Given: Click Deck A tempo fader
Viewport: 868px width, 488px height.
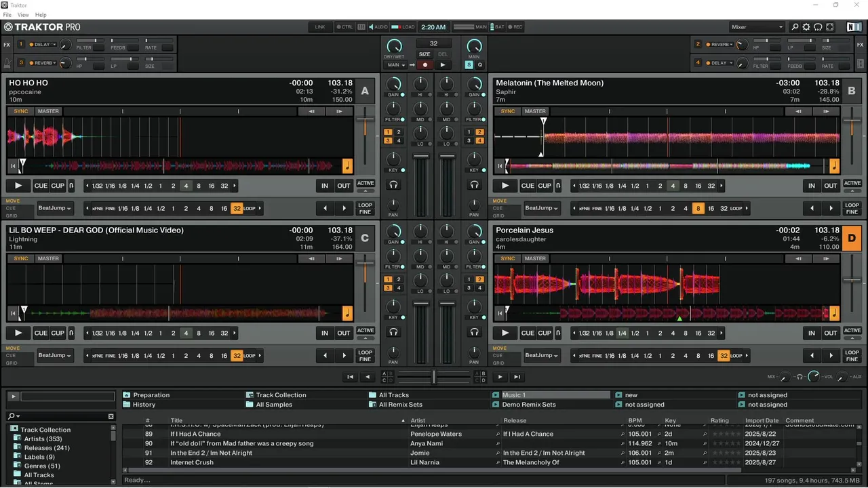Looking at the screenshot, I should click(x=366, y=120).
